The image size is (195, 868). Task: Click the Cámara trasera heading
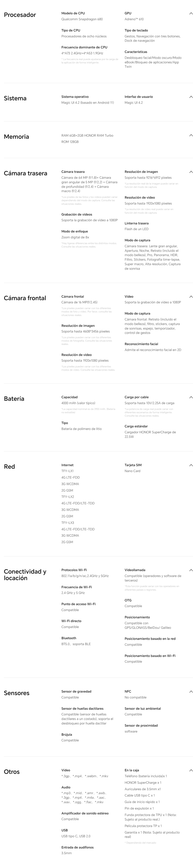pos(26,173)
